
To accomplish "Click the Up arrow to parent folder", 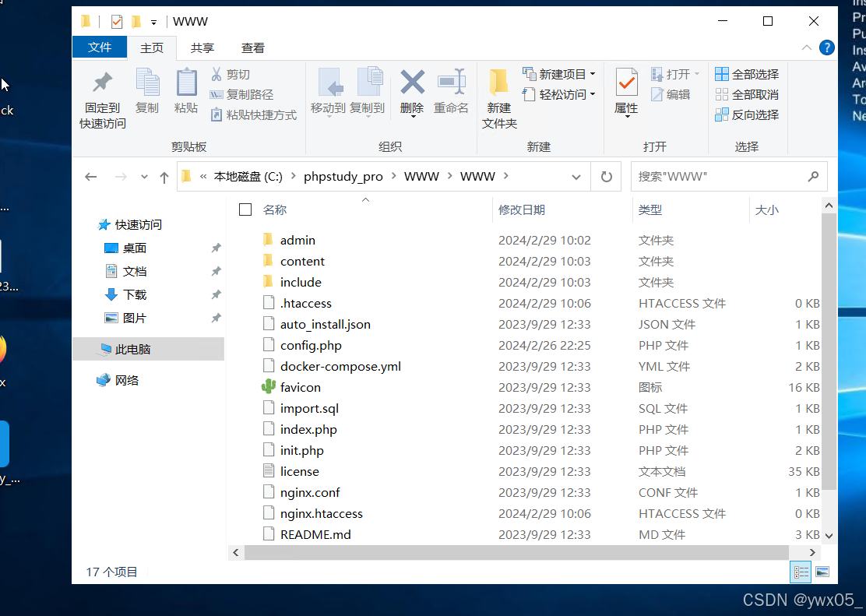I will point(164,177).
